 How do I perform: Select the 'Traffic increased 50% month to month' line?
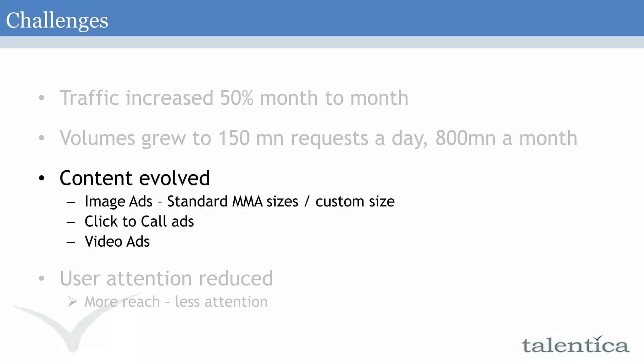234,98
